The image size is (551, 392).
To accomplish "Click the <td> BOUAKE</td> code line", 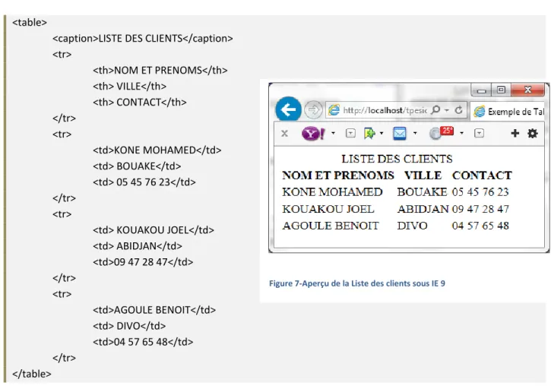I will pyautogui.click(x=137, y=166).
